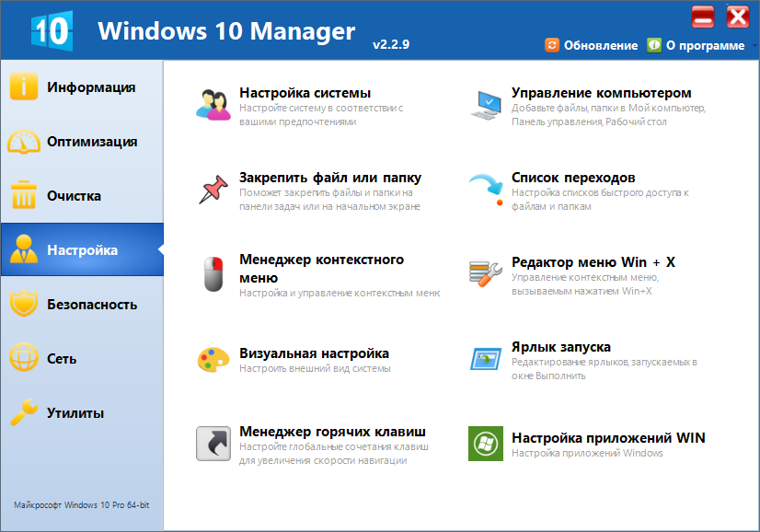Click the orange Обновление refresh icon
Screen dimensions: 760x532
(552, 45)
